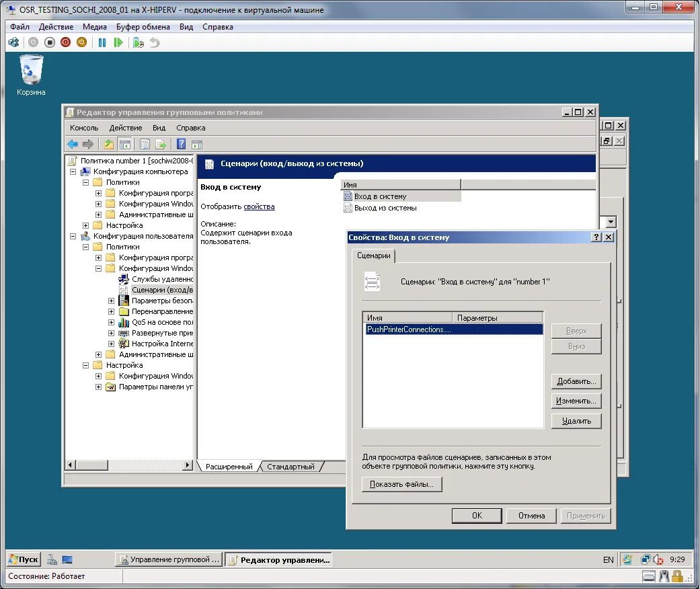Expand Параметры безоп tree node

111,301
